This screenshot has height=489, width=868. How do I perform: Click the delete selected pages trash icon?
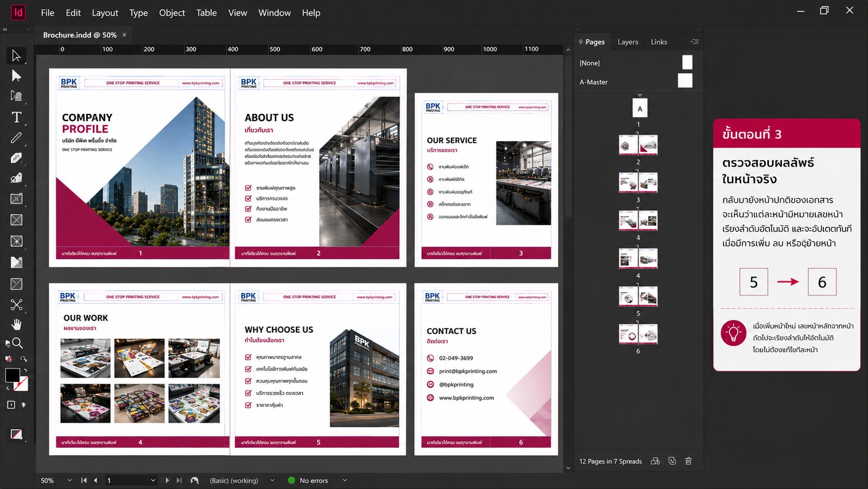(688, 461)
